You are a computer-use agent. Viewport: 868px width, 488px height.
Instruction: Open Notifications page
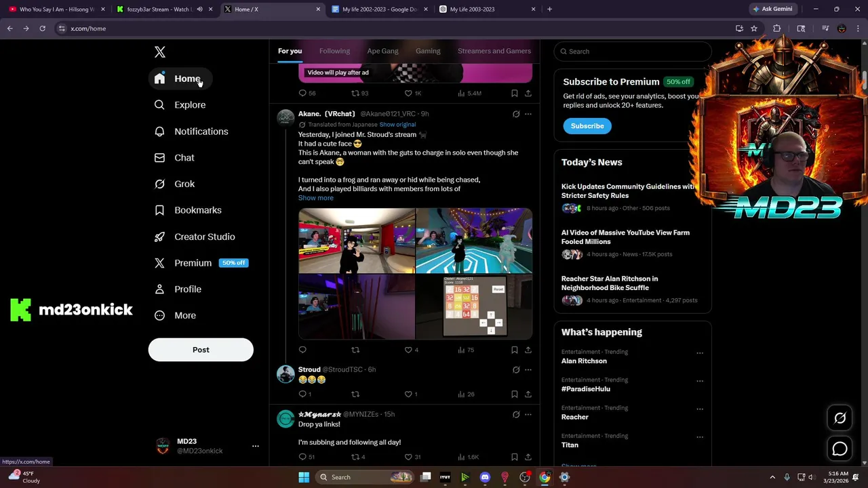pyautogui.click(x=191, y=131)
